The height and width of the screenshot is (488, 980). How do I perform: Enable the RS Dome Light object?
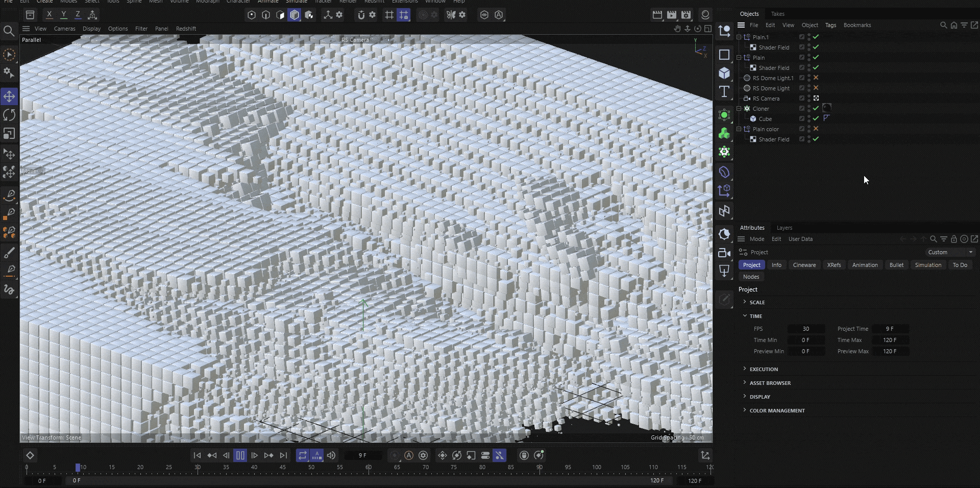(x=816, y=88)
